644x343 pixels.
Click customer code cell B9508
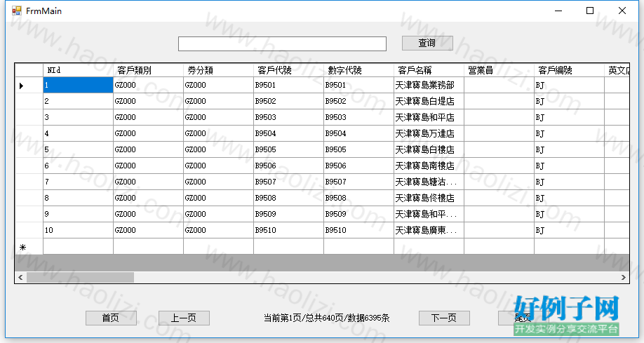[x=289, y=198]
